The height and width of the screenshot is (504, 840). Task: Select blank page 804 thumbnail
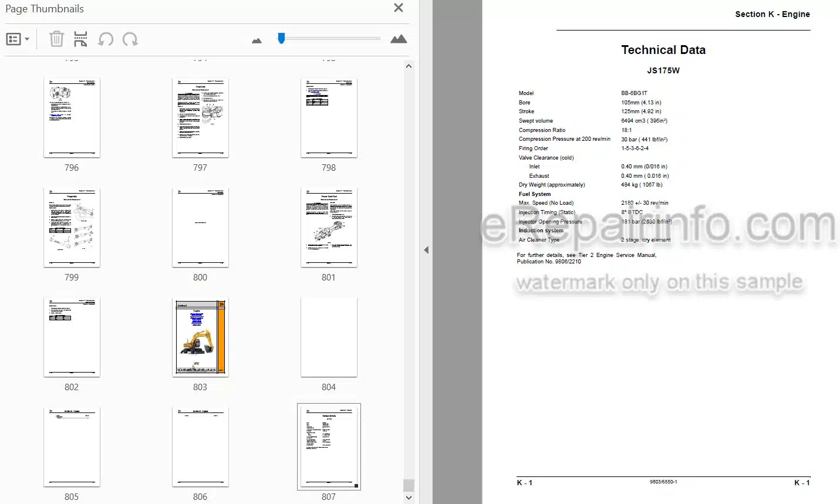click(x=329, y=337)
